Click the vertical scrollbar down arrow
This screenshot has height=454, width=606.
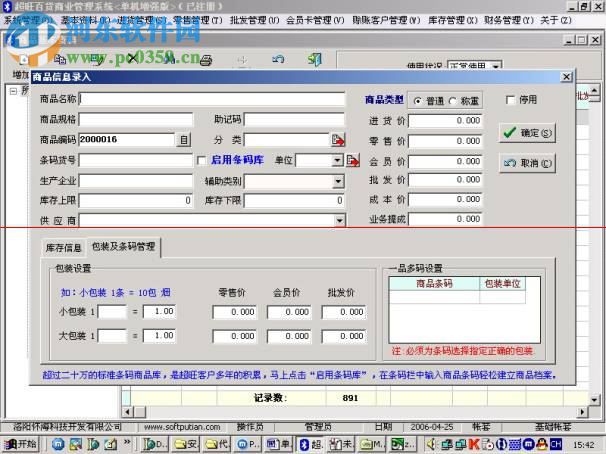click(x=594, y=399)
